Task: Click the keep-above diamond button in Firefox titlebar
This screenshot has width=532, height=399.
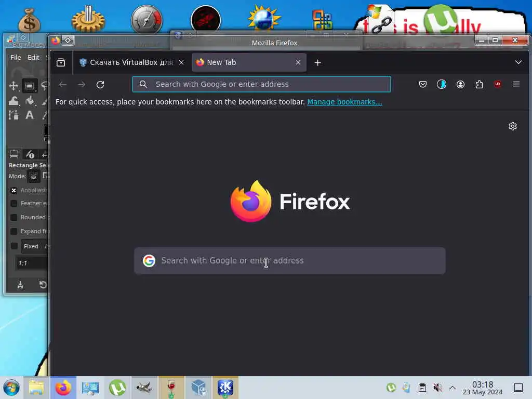Action: tap(68, 41)
